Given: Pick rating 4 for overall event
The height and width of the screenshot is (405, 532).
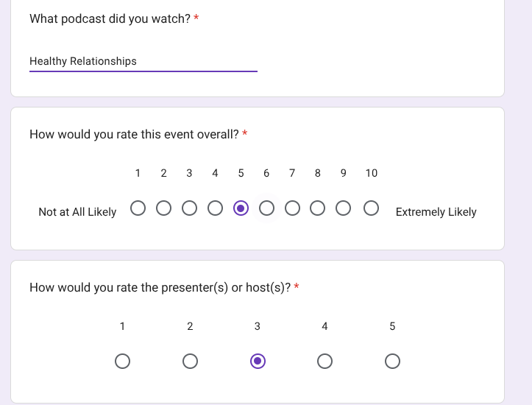Looking at the screenshot, I should click(x=215, y=208).
